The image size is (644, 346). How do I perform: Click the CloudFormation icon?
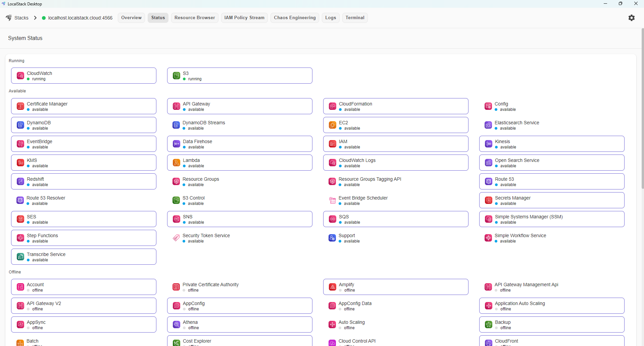tap(333, 106)
